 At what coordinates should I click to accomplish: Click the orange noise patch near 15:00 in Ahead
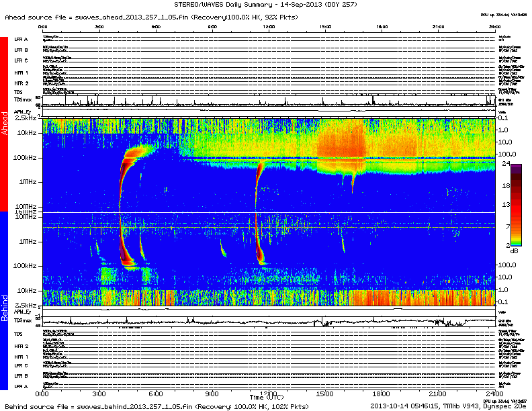coord(341,142)
